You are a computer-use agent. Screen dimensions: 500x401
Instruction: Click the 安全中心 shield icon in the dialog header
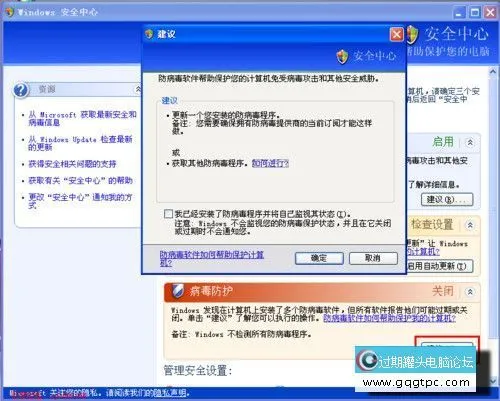(342, 56)
